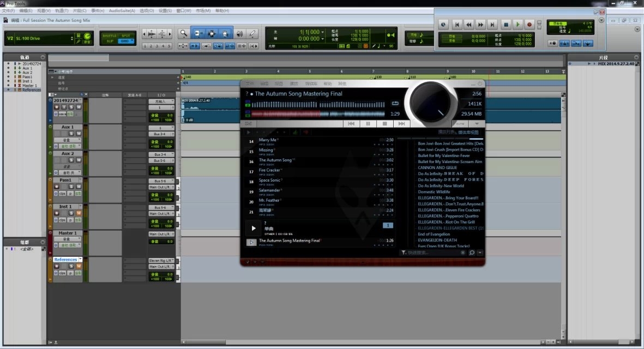Open Aux 1 output Bus 3-4 selector

click(161, 134)
